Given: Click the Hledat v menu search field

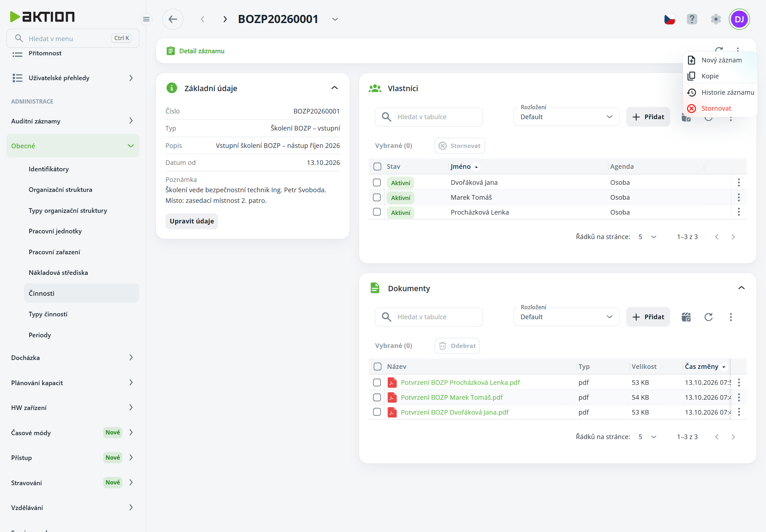Looking at the screenshot, I should [73, 38].
